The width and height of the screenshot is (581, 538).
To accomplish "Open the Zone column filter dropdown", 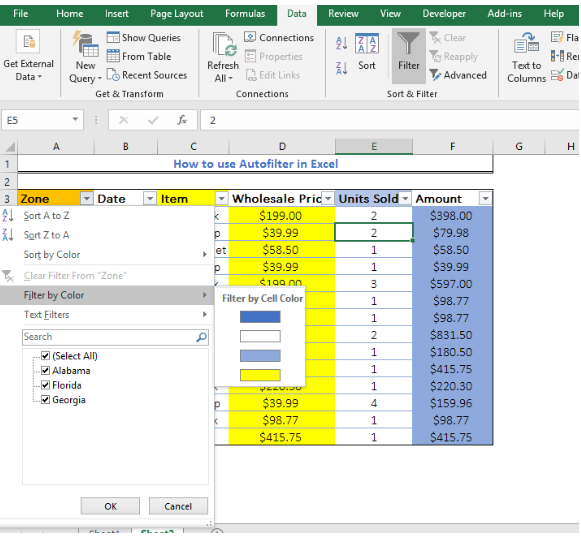I will (x=86, y=199).
